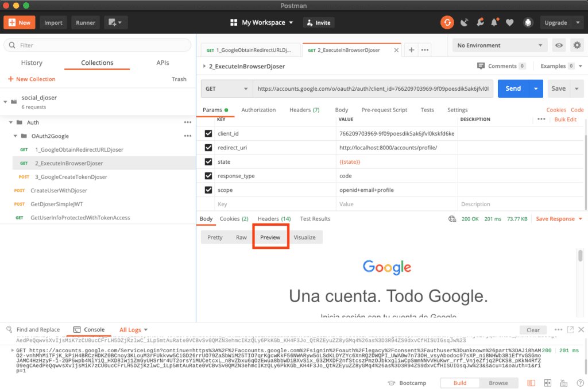Click the heart icon in header
Image resolution: width=588 pixels, height=389 pixels.
(x=509, y=22)
